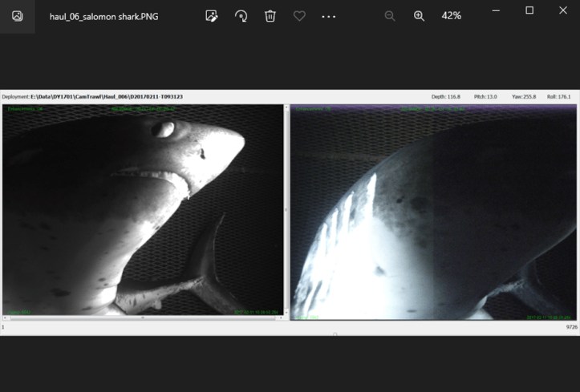This screenshot has height=392, width=580.
Task: Click the haul_06_salomon shark.PNG file name
Action: (103, 16)
